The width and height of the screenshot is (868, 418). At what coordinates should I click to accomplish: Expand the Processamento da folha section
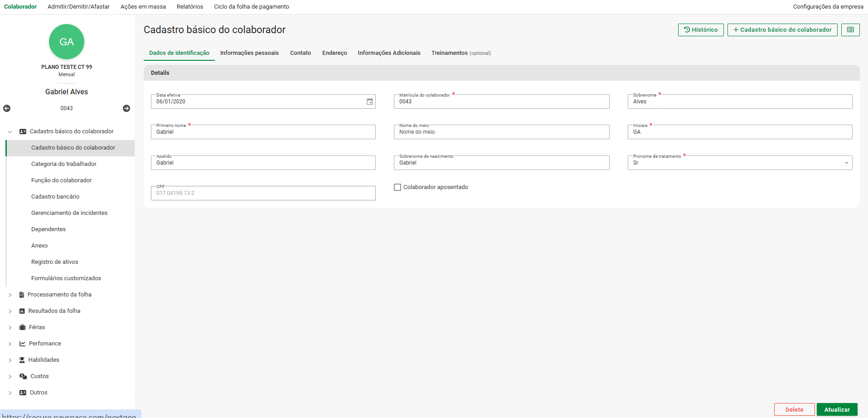[x=10, y=295]
